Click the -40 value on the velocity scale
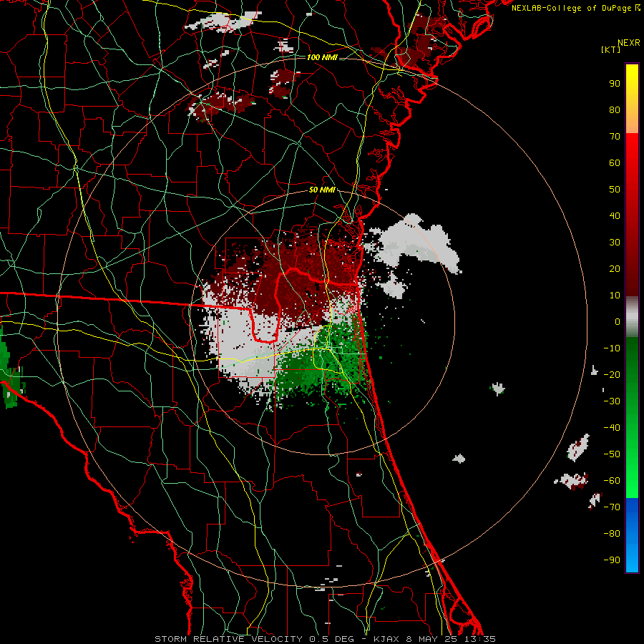644x644 pixels. tap(612, 428)
